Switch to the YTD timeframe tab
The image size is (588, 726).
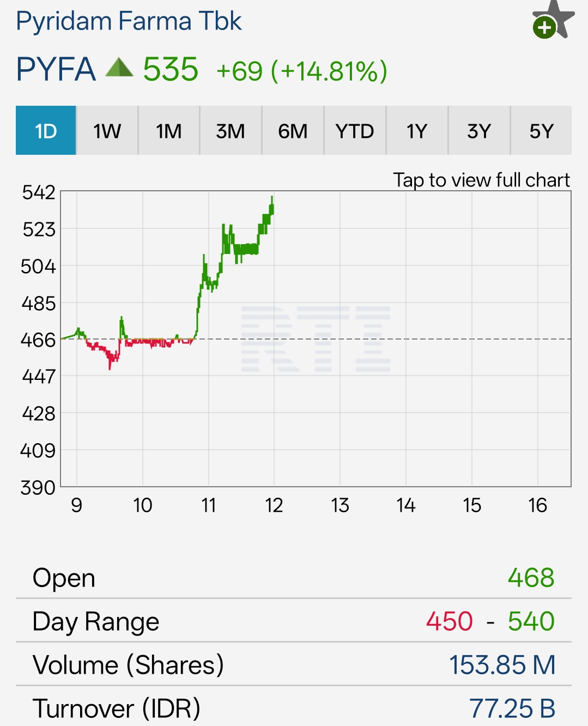(355, 131)
